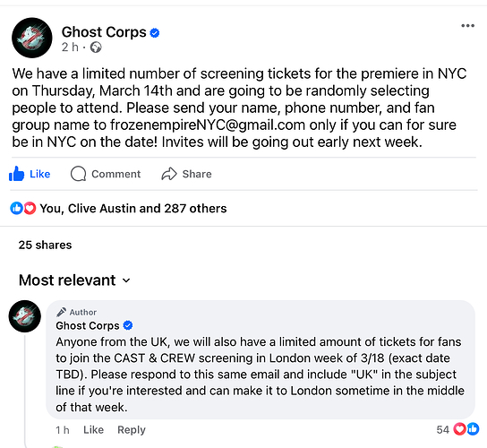This screenshot has height=448, width=487.
Task: Open the comment's 54 reactions count
Action: tap(442, 430)
